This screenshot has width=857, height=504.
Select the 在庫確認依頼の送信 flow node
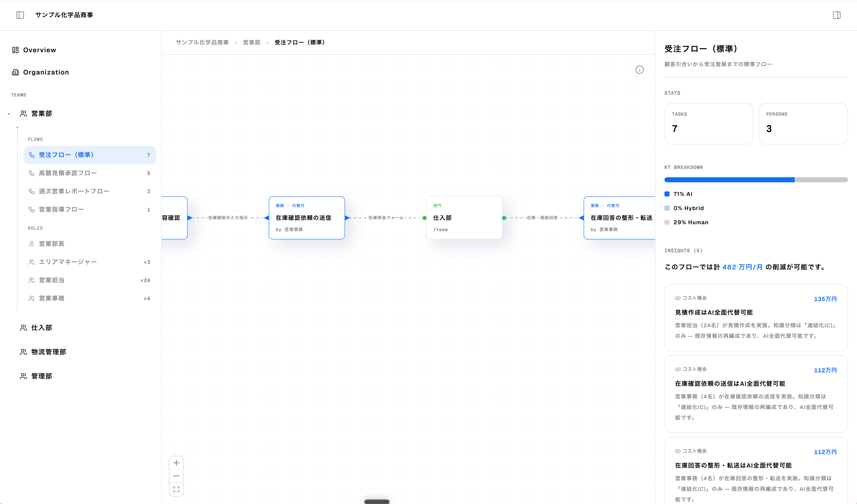[x=306, y=218]
